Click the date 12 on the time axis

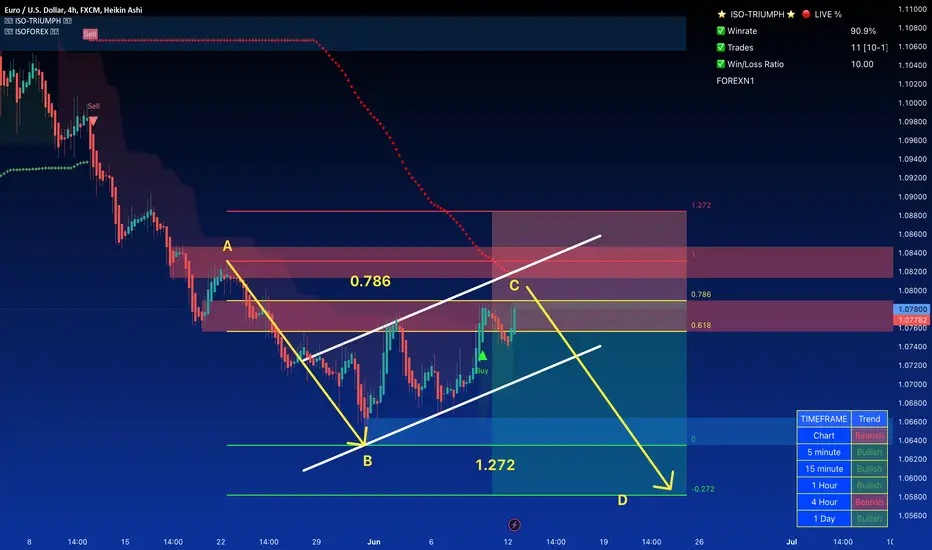pos(508,542)
